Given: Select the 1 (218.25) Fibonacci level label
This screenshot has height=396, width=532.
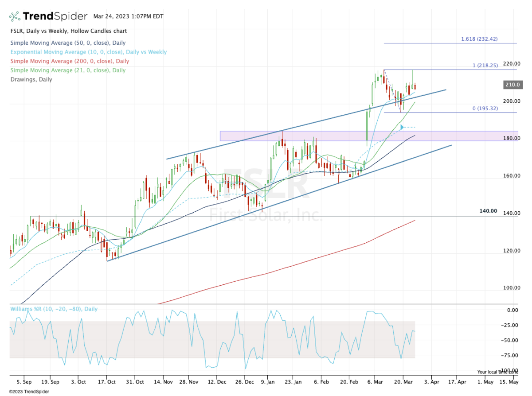Looking at the screenshot, I should pos(485,65).
